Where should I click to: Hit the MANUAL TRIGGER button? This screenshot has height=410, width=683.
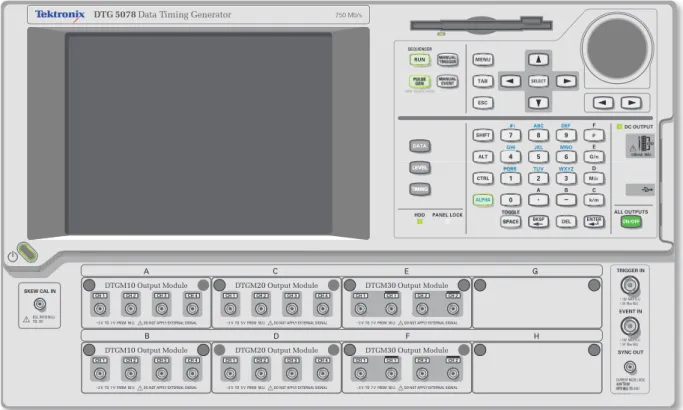(x=447, y=60)
